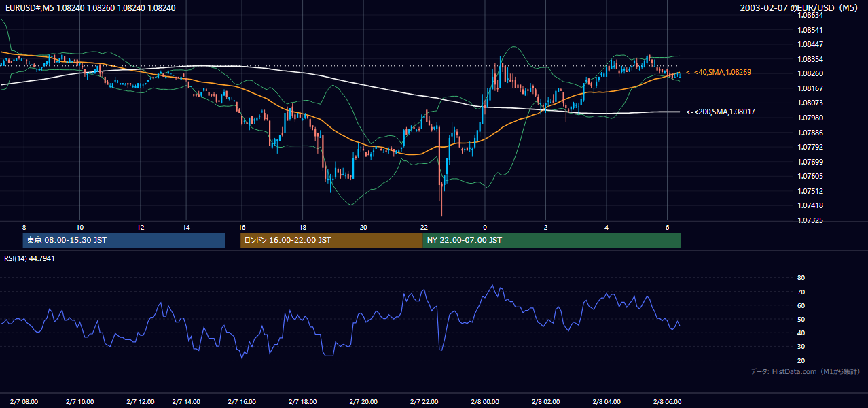The image size is (868, 408).
Task: Click hour 16 on the price chart axis
Action: [241, 227]
